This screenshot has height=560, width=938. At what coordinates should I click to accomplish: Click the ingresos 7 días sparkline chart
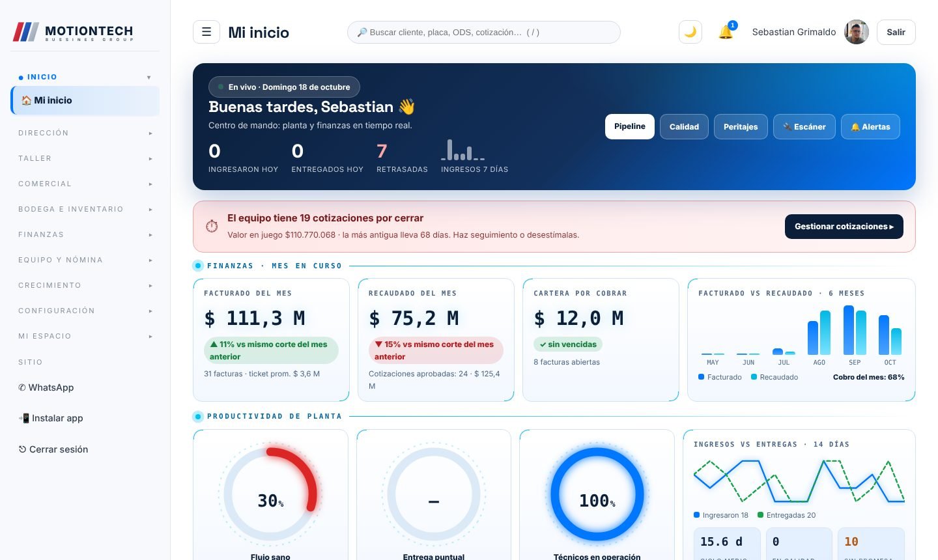[462, 150]
